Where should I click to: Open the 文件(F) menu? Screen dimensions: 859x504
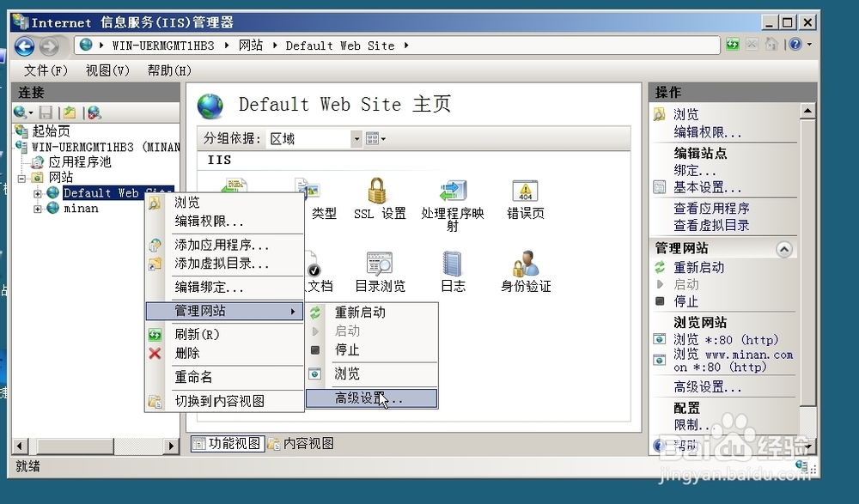point(46,70)
